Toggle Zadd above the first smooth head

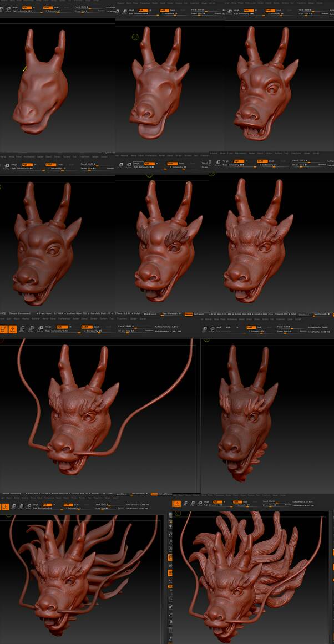tap(48, 8)
